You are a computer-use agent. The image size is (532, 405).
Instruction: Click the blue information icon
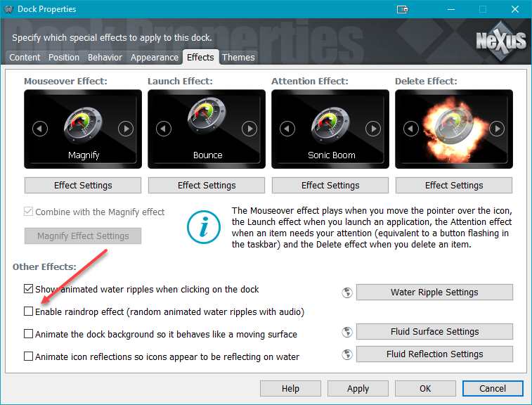click(x=204, y=226)
